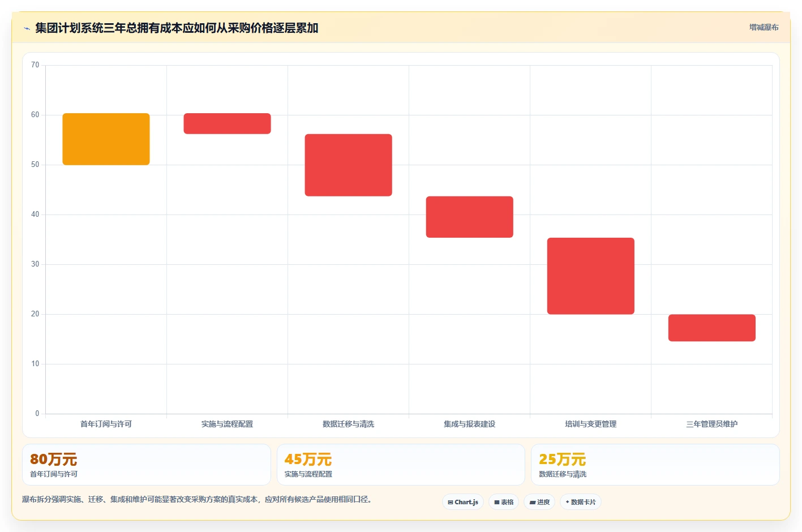Click the y-axis value 10
Image resolution: width=802 pixels, height=532 pixels.
coord(35,364)
